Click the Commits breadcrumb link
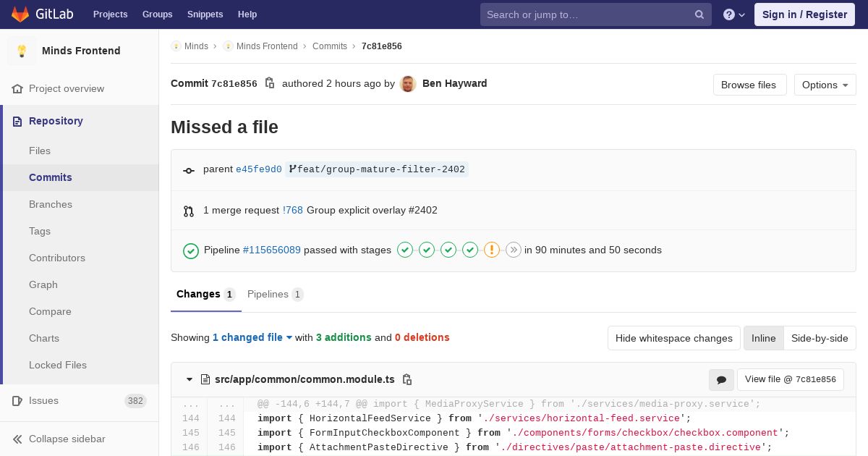Screen dimensions: 868x456 point(330,46)
